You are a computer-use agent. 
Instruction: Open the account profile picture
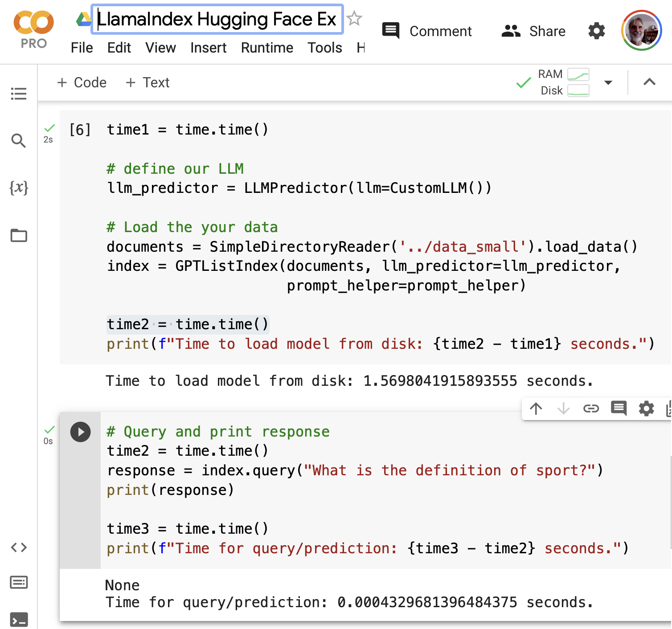click(641, 30)
